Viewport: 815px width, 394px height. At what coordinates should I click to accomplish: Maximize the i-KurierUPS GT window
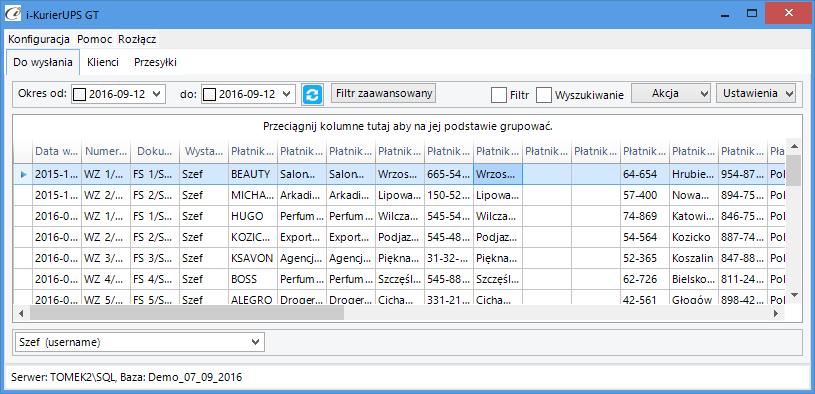pyautogui.click(x=752, y=14)
